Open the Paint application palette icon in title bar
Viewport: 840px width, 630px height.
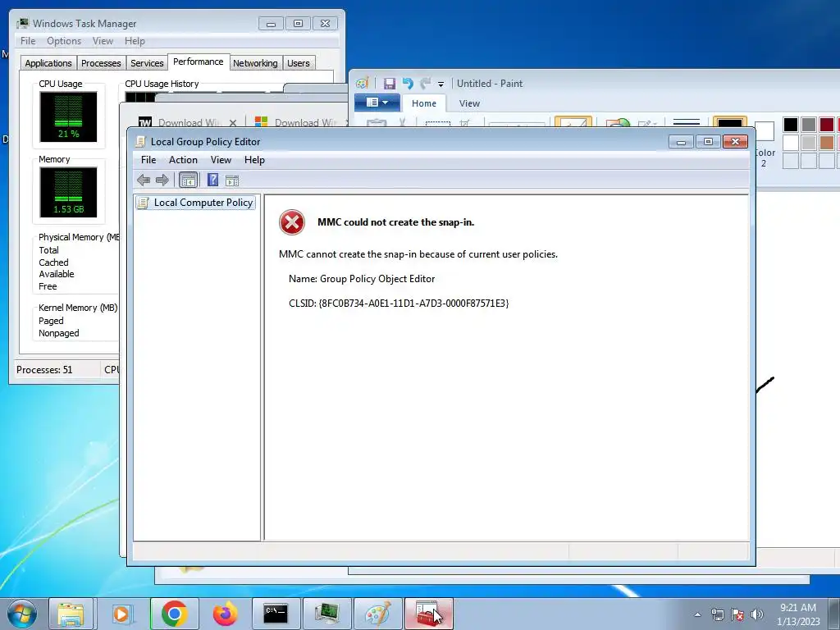pyautogui.click(x=363, y=84)
